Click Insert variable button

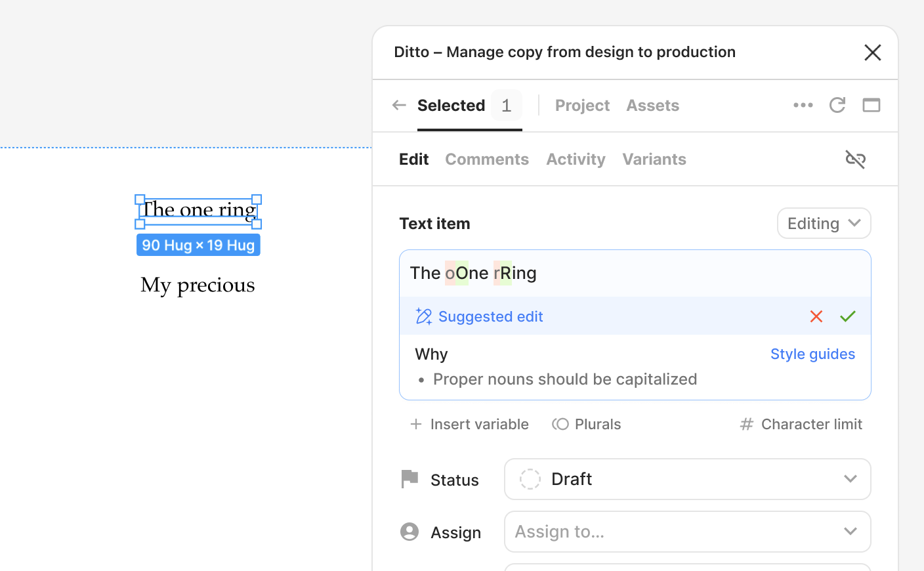(x=469, y=425)
